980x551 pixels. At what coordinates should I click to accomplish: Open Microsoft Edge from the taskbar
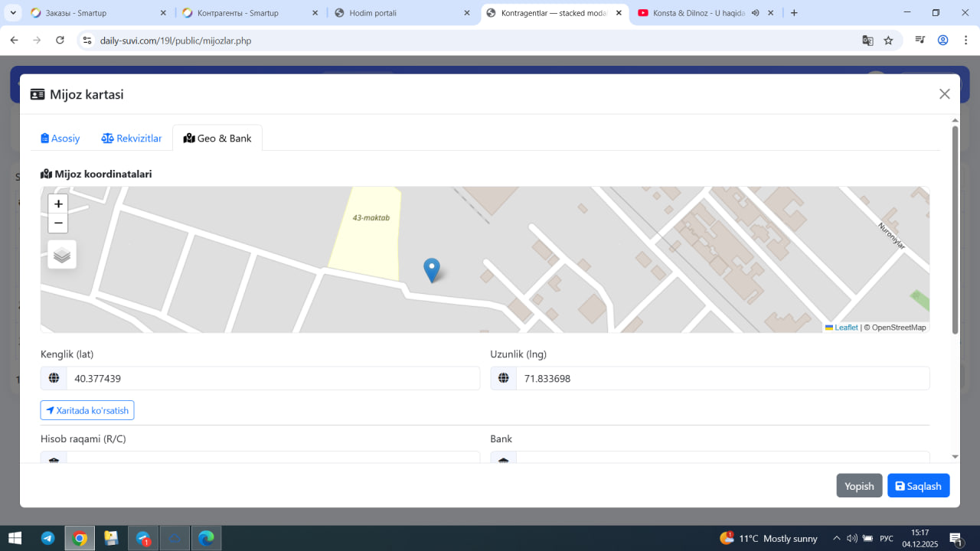(206, 538)
